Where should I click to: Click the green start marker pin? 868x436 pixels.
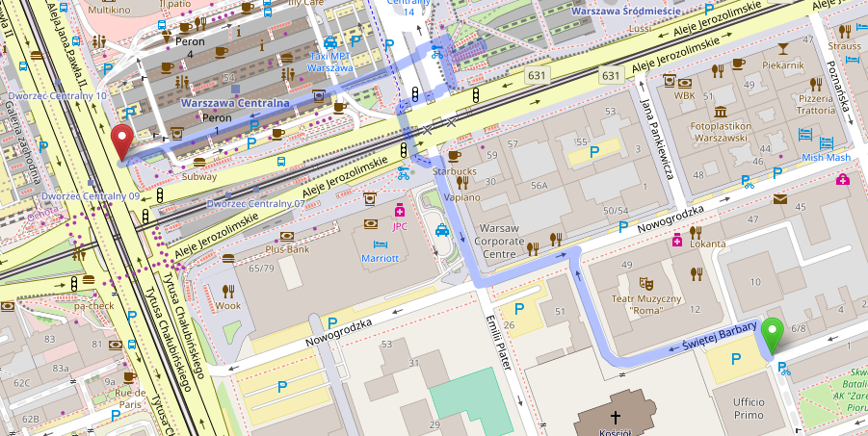772,336
